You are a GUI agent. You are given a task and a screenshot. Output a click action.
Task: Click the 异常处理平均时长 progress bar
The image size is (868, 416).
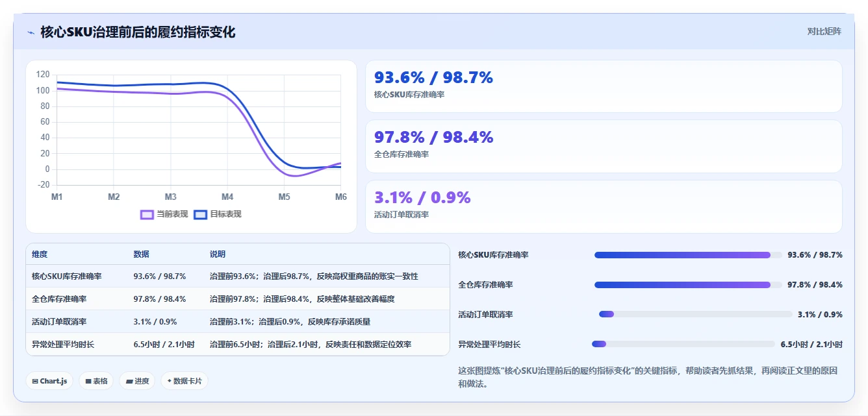tap(683, 344)
